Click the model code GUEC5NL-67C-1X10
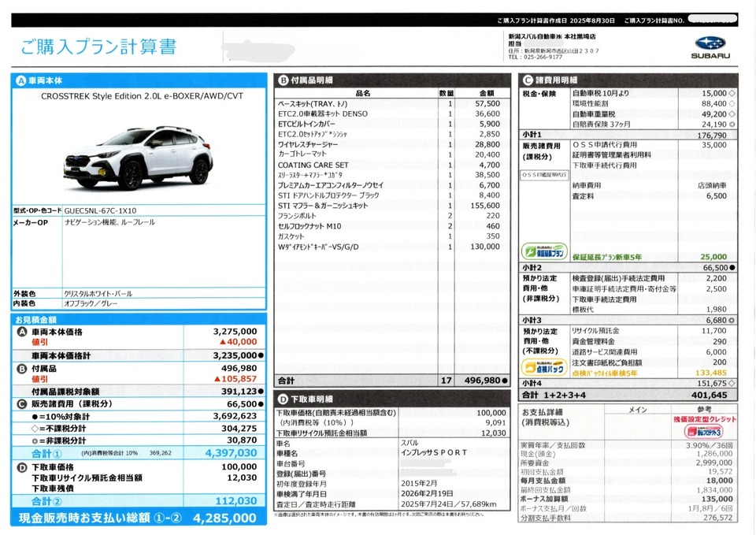756x535 pixels. click(100, 211)
